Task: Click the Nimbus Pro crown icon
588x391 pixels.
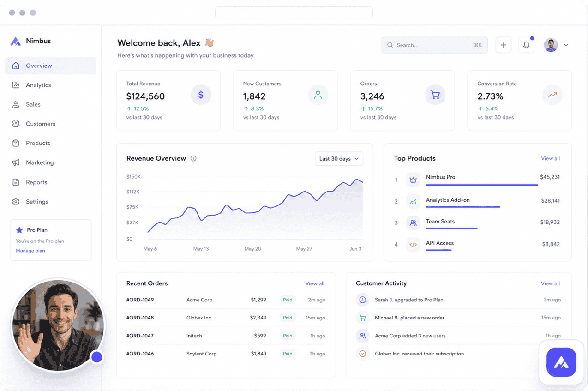Action: click(x=413, y=180)
